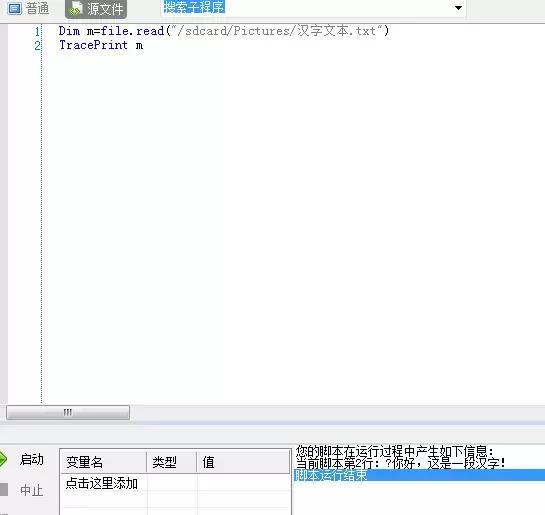The height and width of the screenshot is (515, 545).
Task: Select the 您的脚本在运行过程中产生如下信息 output line
Action: coord(394,451)
